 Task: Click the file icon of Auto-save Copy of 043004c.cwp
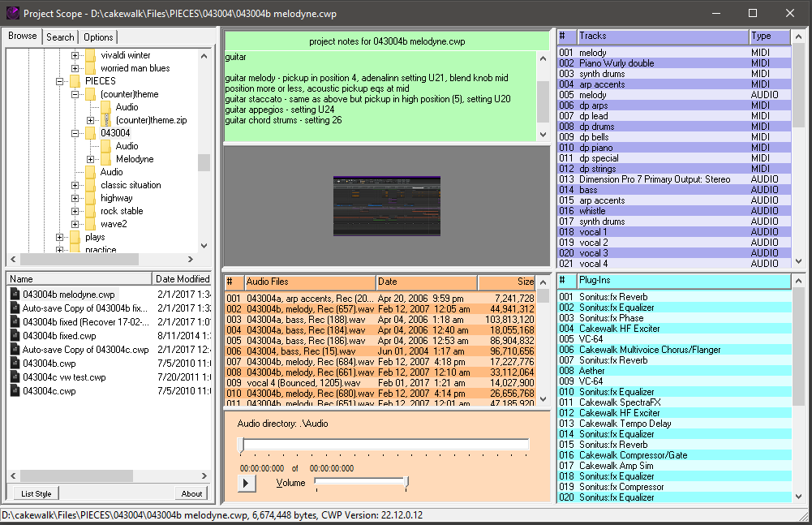click(x=15, y=349)
